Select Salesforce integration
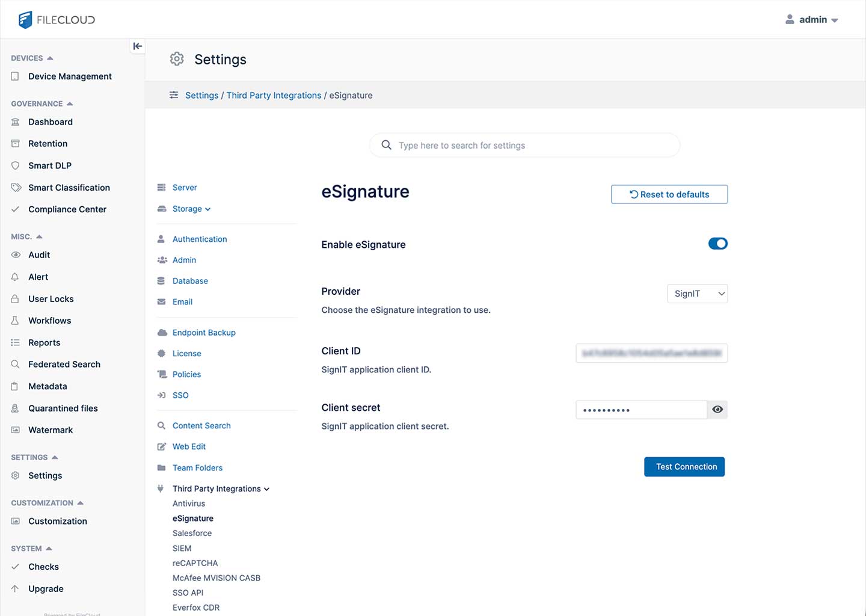Viewport: 866px width, 616px height. (192, 533)
